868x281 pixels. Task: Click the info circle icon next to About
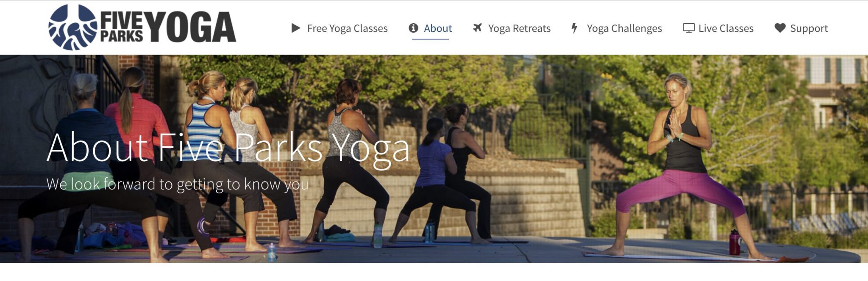413,28
